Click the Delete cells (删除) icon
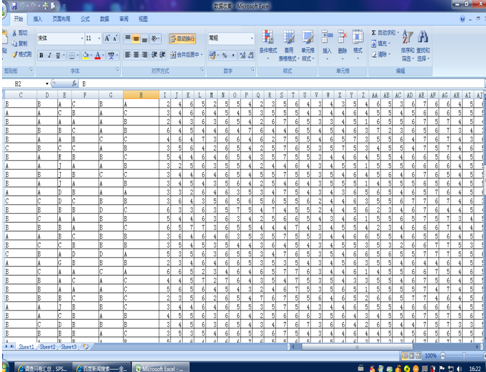The image size is (486, 372). click(342, 37)
